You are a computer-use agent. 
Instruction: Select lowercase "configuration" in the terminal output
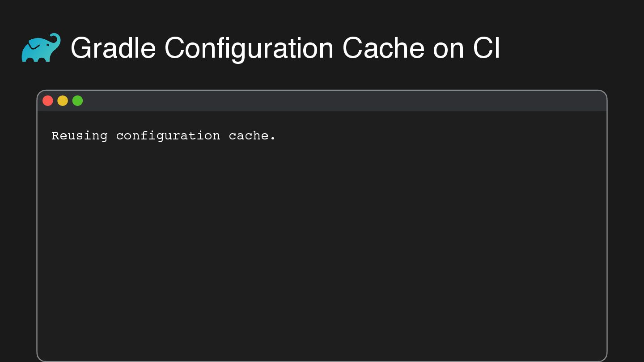pyautogui.click(x=168, y=136)
